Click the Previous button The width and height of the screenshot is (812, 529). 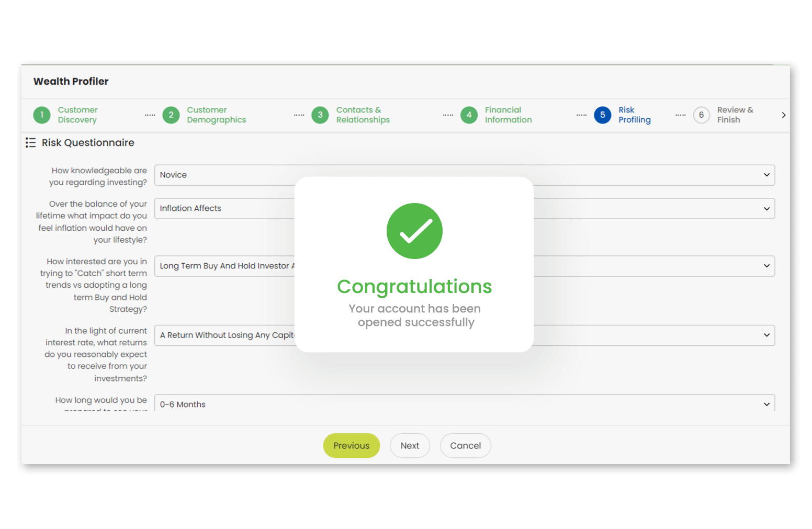point(352,445)
